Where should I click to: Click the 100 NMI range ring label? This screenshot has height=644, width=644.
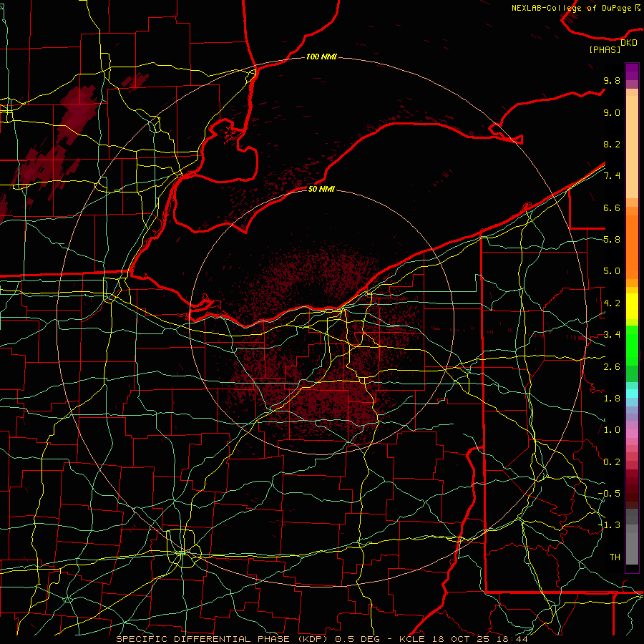point(321,57)
